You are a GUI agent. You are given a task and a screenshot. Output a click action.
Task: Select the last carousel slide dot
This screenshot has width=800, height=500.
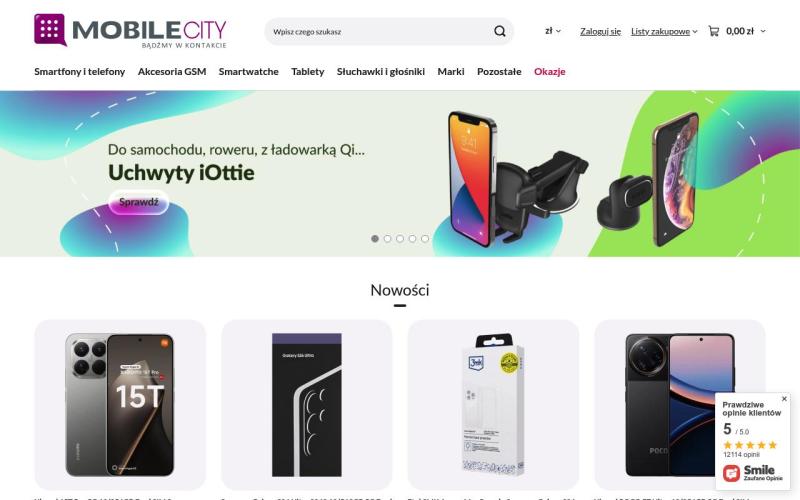point(425,238)
